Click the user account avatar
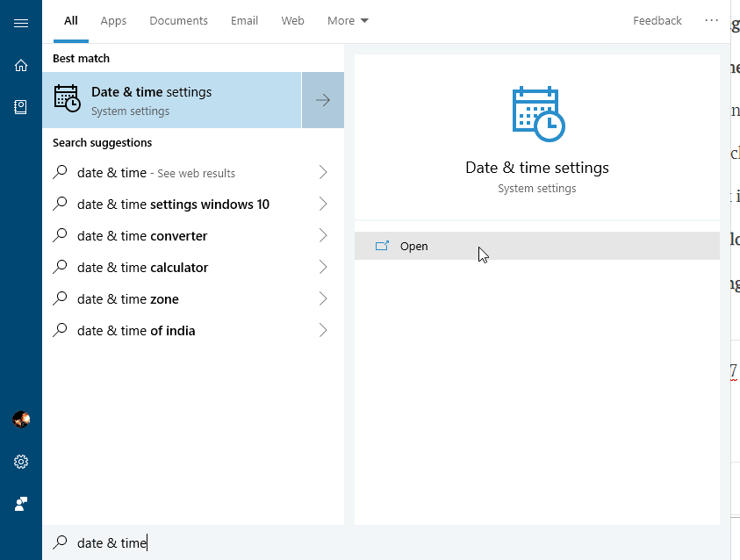 (x=21, y=419)
